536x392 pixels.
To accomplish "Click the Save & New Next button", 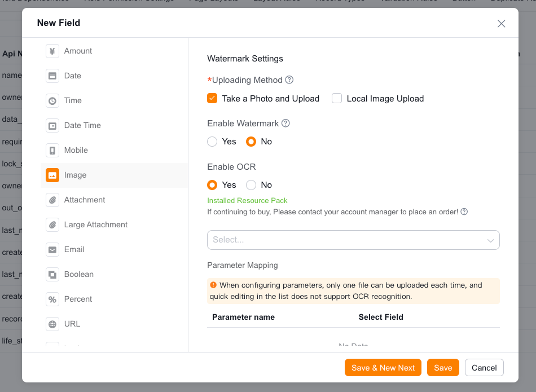I will [383, 367].
